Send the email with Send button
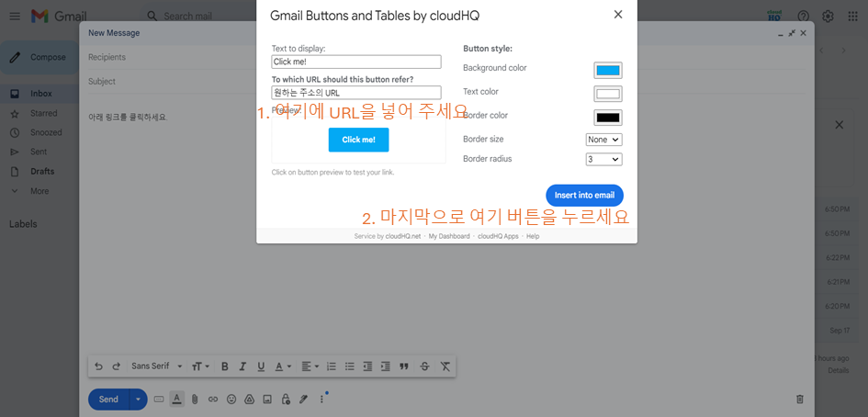Screen dimensions: 868x417 tap(108, 399)
